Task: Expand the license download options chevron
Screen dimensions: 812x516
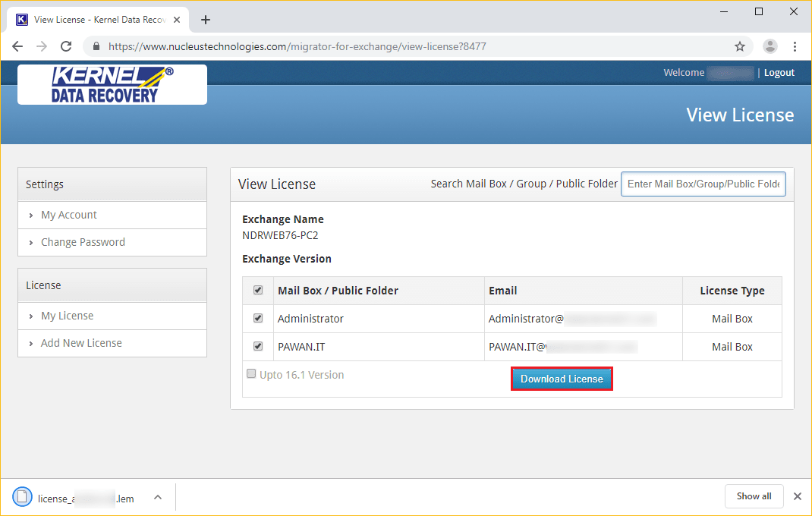Action: [x=158, y=497]
